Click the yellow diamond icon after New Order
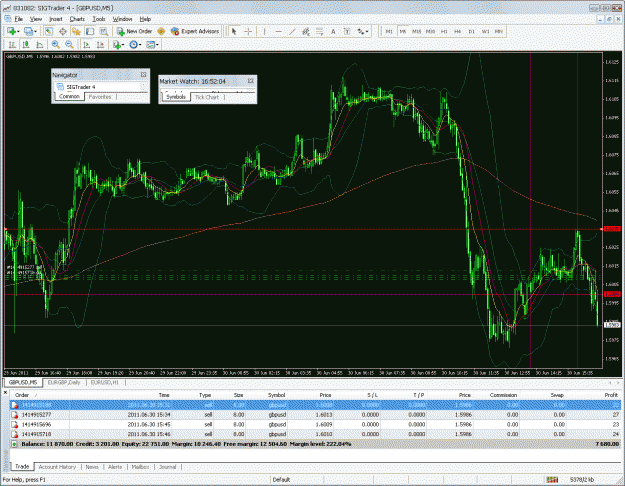The width and height of the screenshot is (625, 486). (161, 31)
